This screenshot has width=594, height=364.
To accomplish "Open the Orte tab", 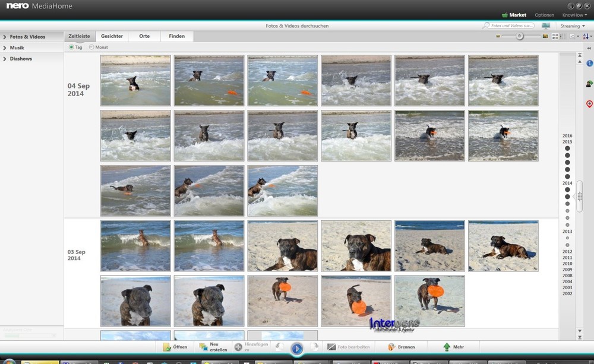I will 144,36.
